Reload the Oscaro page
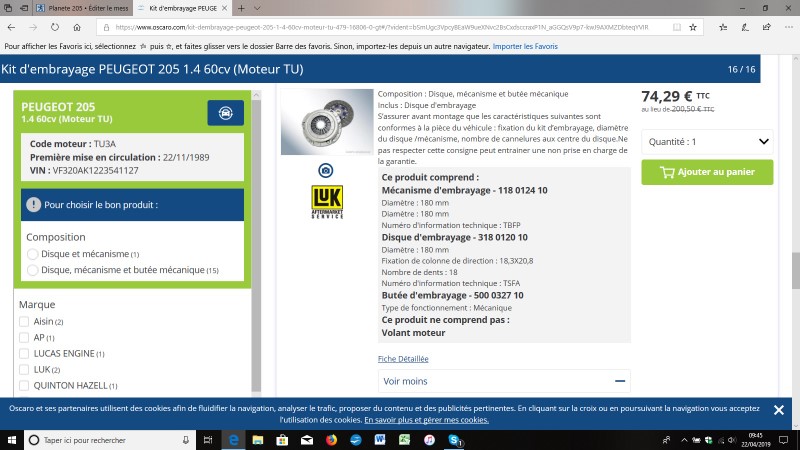Image resolution: width=800 pixels, height=450 pixels. point(55,27)
